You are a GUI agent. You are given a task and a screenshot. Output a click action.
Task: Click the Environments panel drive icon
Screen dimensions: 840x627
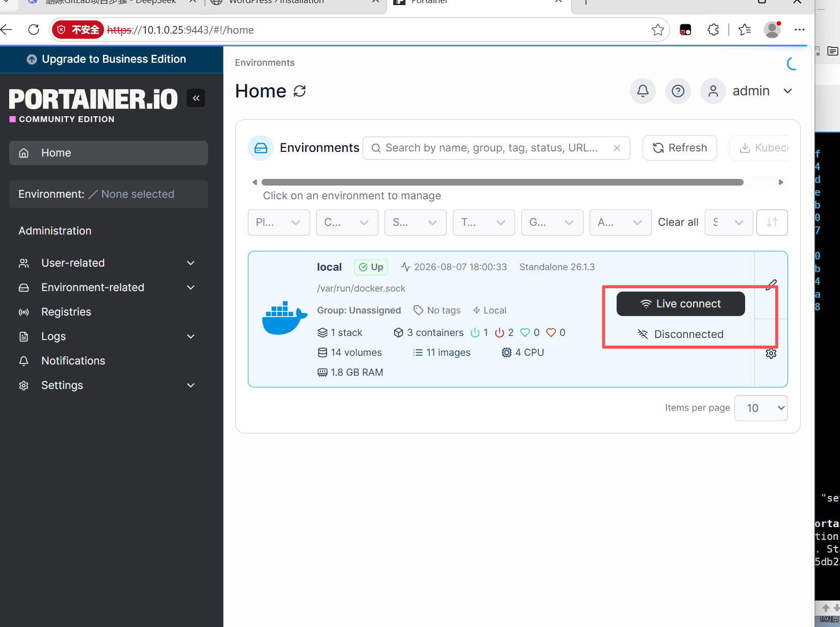click(x=261, y=148)
